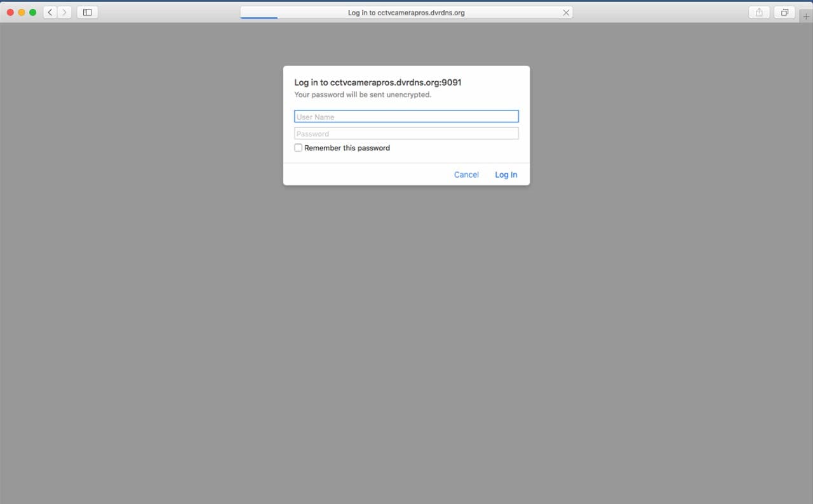This screenshot has width=813, height=504.
Task: Click the dialog title with the 9091 port
Action: point(377,83)
